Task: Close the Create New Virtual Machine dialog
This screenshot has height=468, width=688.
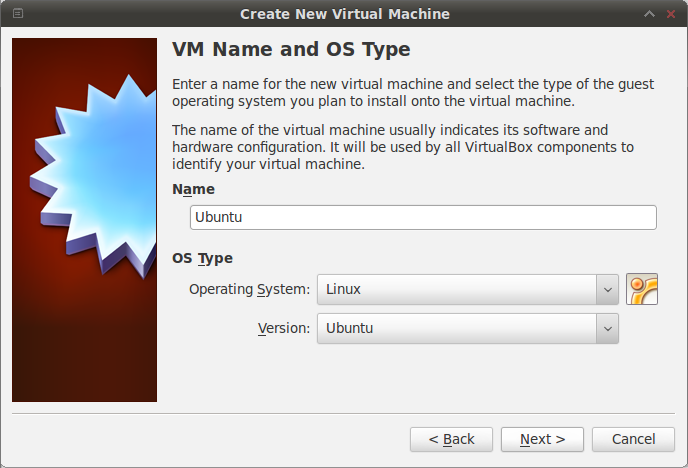Action: (x=670, y=14)
